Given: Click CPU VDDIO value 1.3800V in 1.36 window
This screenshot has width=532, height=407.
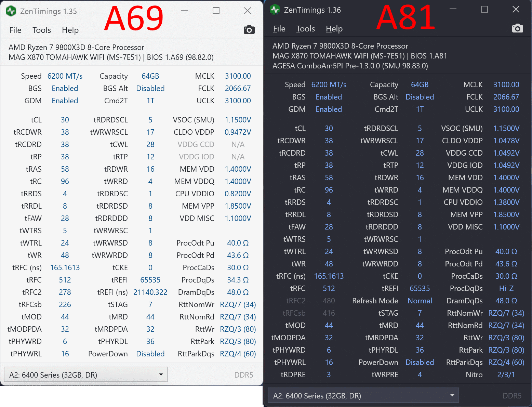Looking at the screenshot, I should point(506,202).
